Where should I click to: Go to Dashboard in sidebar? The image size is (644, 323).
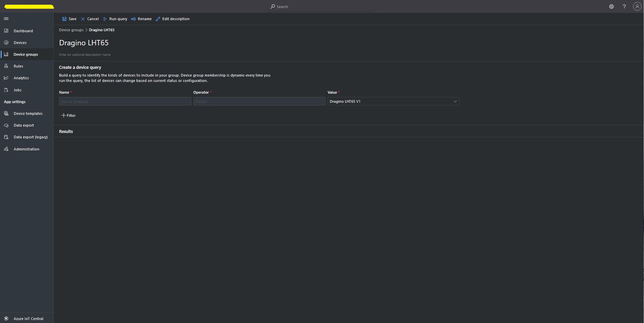[23, 31]
